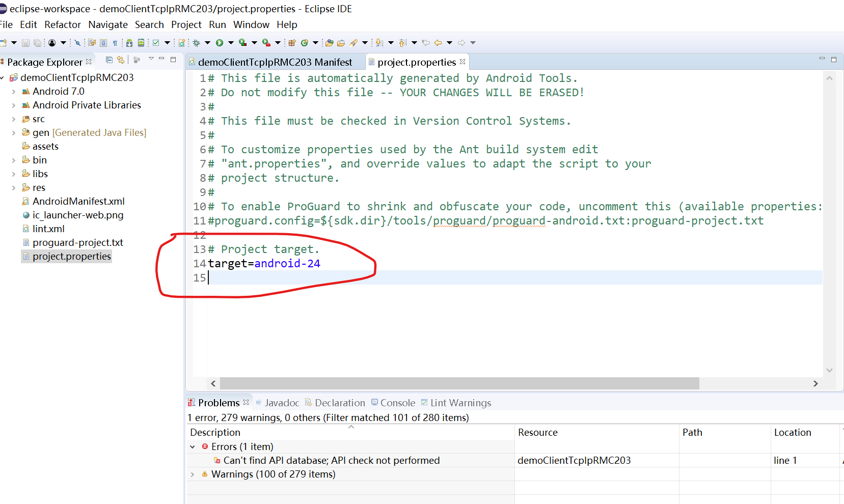
Task: Click the External Tools run icon
Action: coord(266,43)
